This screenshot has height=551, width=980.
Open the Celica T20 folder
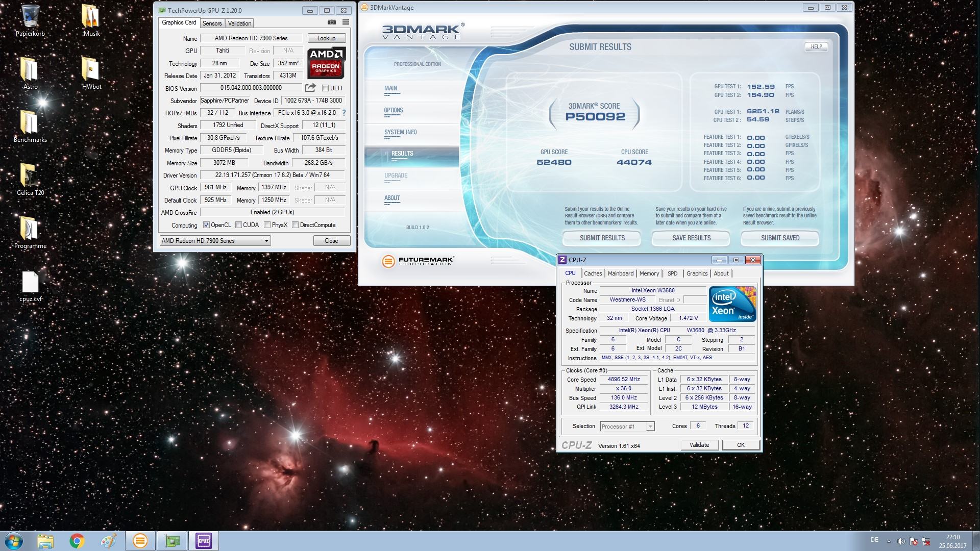(30, 179)
